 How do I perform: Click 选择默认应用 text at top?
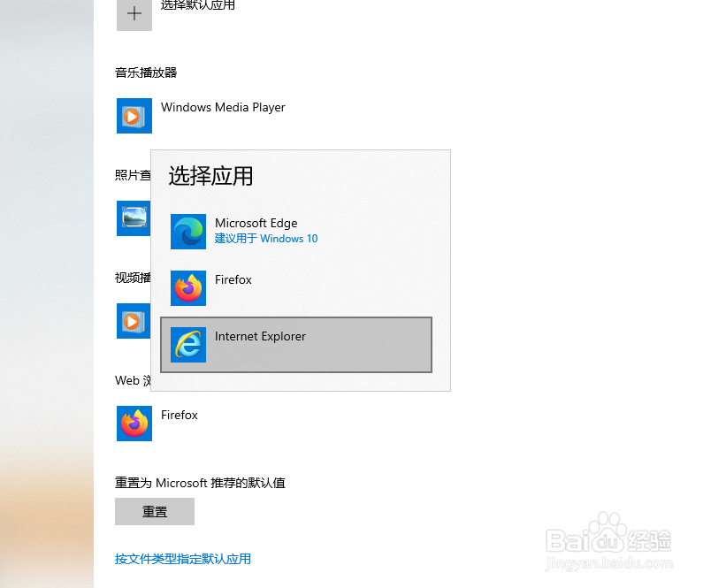coord(198,5)
